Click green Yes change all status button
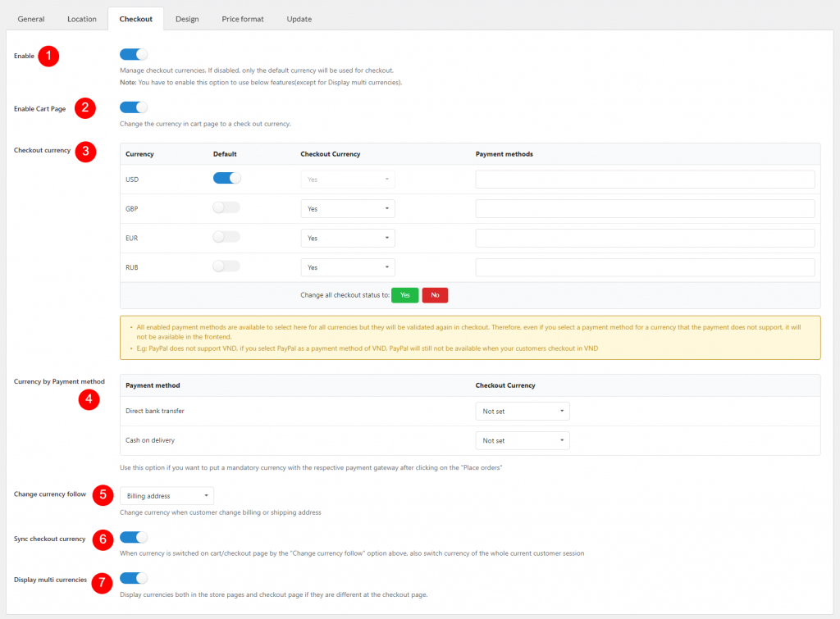This screenshot has width=840, height=619. (404, 295)
